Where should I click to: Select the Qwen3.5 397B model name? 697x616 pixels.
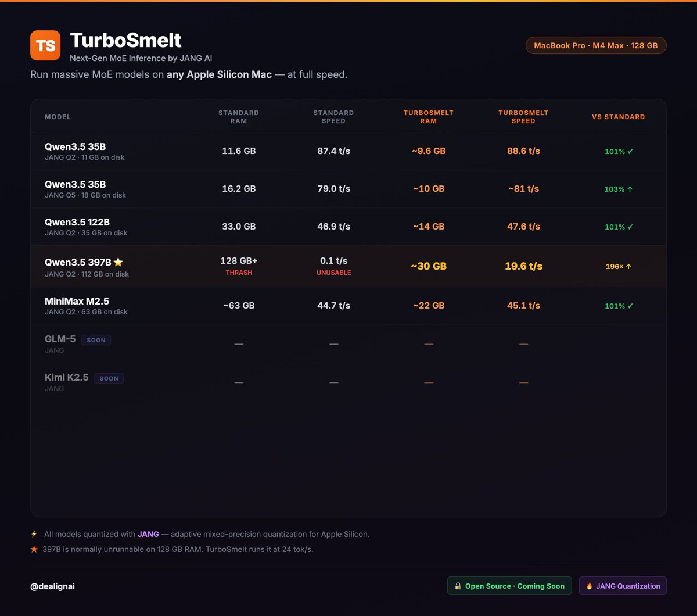point(78,263)
